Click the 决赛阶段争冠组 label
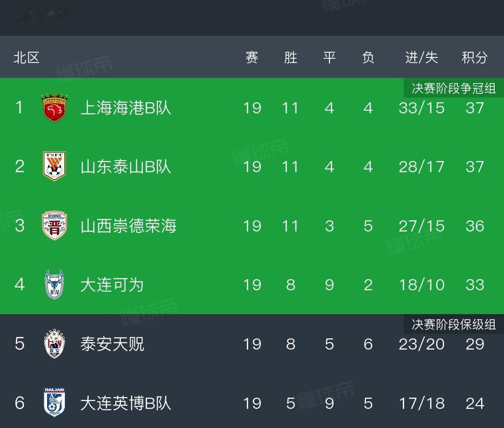The width and height of the screenshot is (504, 428). 454,88
